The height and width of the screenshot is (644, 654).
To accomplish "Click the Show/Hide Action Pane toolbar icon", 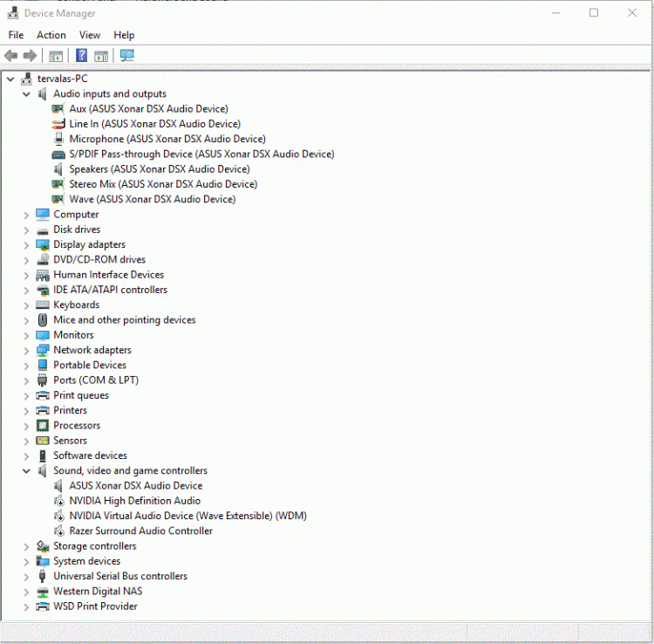I will click(x=101, y=56).
